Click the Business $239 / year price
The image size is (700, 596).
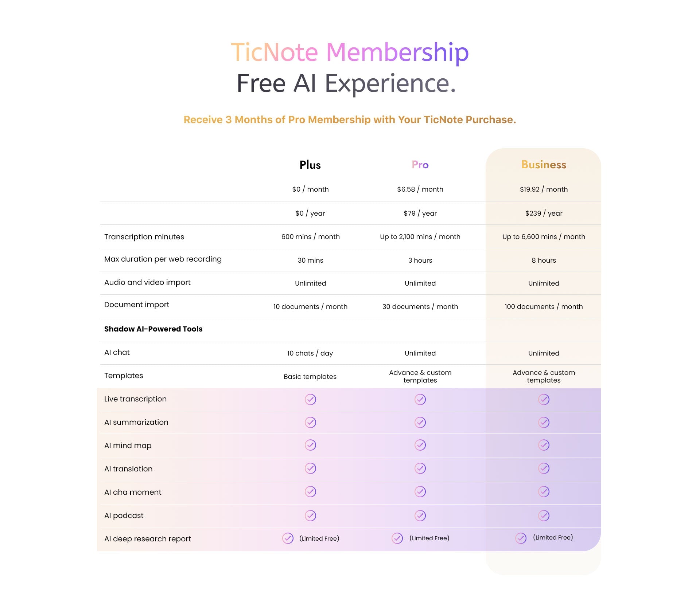pyautogui.click(x=544, y=213)
